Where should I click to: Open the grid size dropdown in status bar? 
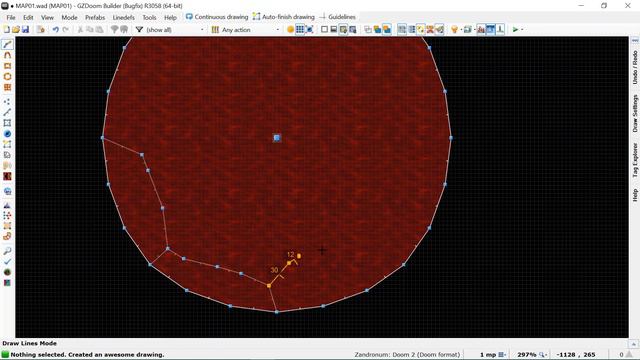506,355
